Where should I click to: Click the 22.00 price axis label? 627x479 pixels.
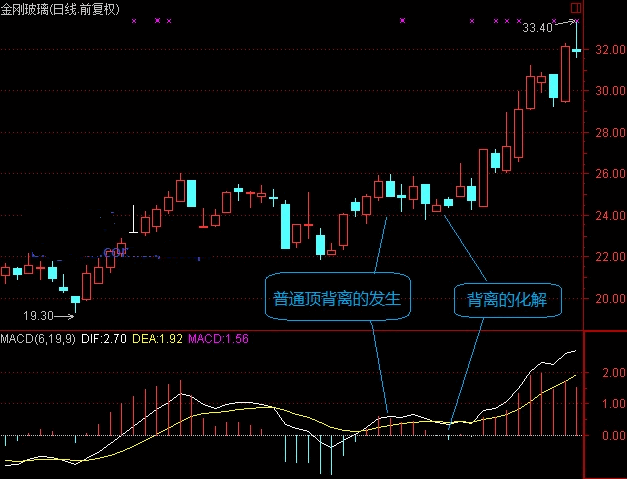point(610,257)
